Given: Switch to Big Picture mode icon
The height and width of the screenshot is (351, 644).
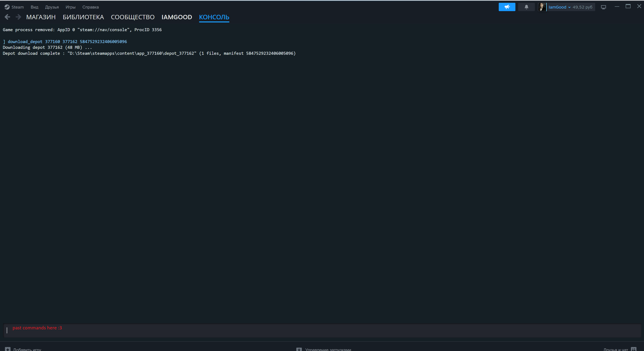Looking at the screenshot, I should coord(603,7).
